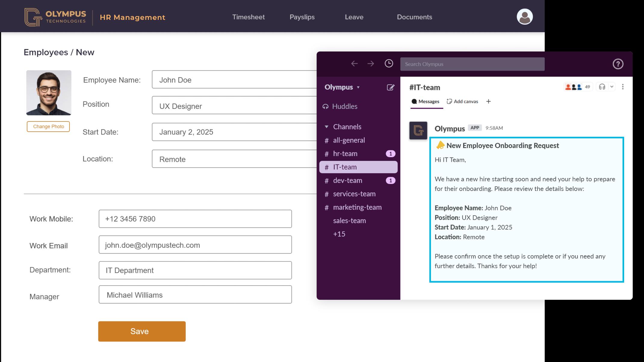This screenshot has width=644, height=362.
Task: Click the back navigation arrow
Action: 354,64
